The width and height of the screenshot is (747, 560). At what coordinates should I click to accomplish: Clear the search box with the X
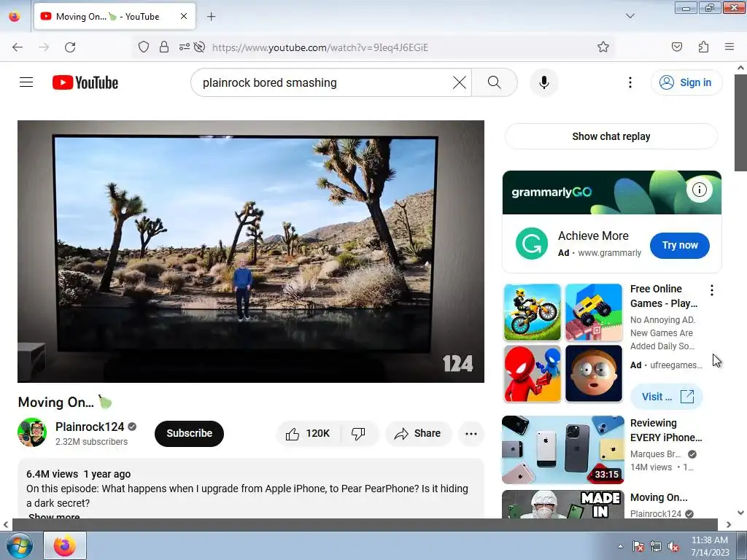(x=460, y=82)
